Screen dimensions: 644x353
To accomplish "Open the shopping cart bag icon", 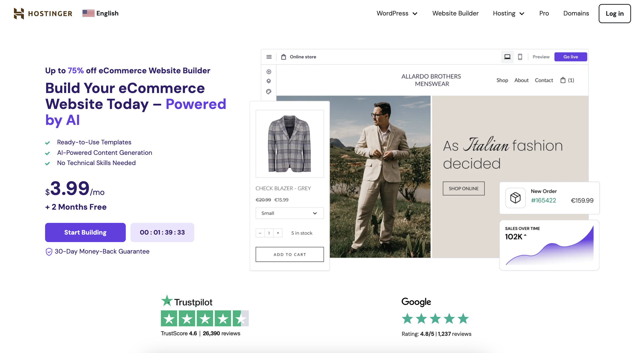I will coord(563,80).
